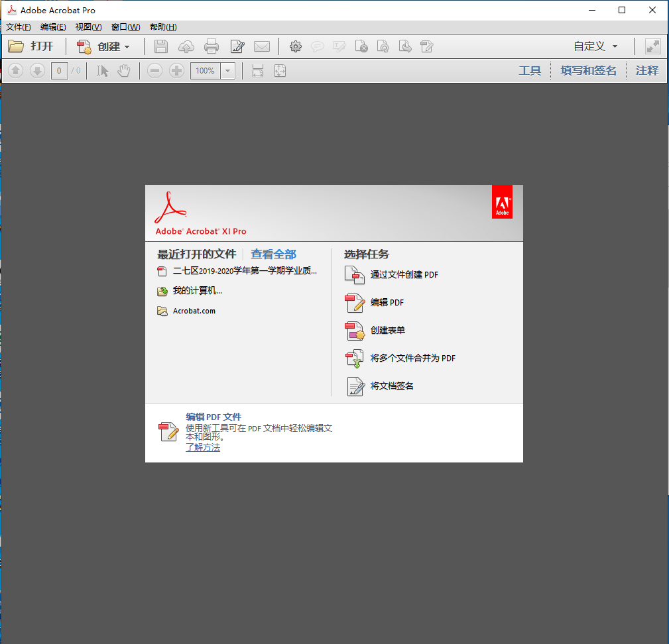Click the page number input field
Image resolution: width=669 pixels, height=644 pixels.
pos(60,71)
